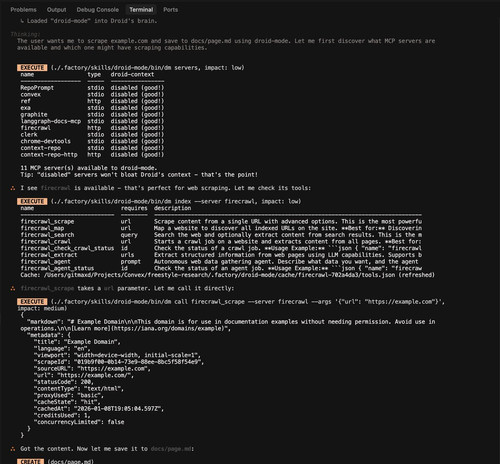This screenshot has width=500, height=464.
Task: Select the firecrawl server name in servers table
Action: [35, 128]
